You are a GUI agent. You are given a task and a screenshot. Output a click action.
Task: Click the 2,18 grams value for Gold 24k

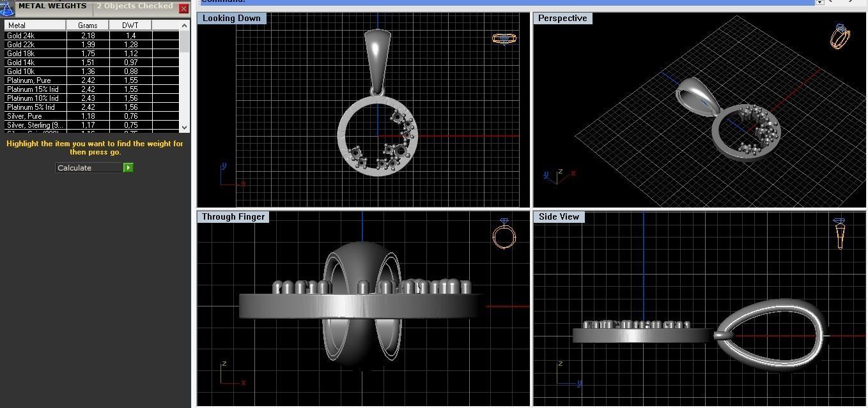point(88,36)
